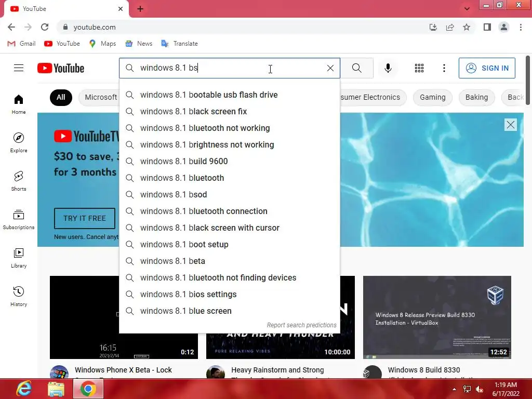The image size is (532, 399).
Task: Pick 'windows 8.1 black screen with cursor'
Action: tap(229, 228)
